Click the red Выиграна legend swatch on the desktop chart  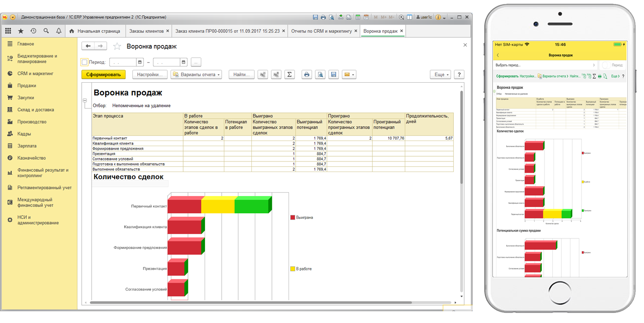click(x=292, y=218)
